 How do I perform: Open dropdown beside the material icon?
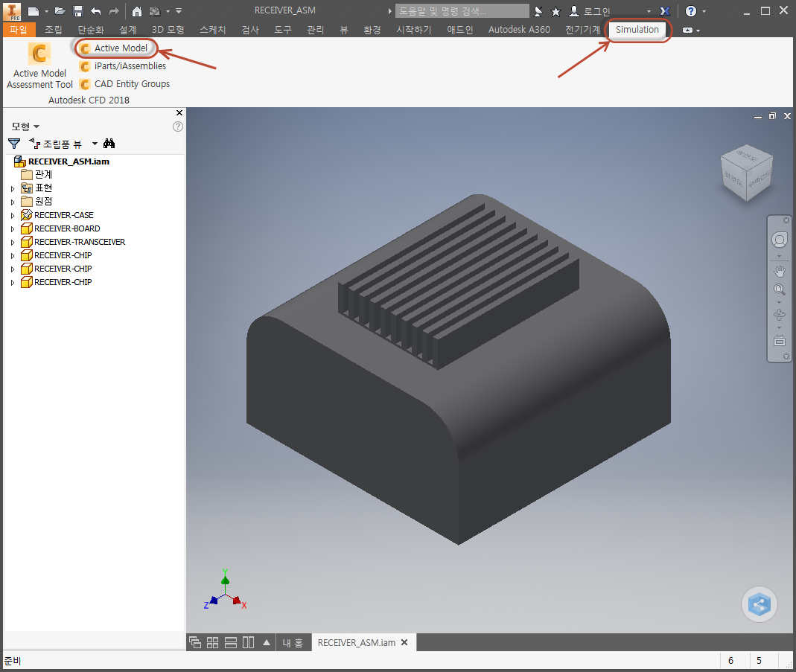tap(168, 11)
